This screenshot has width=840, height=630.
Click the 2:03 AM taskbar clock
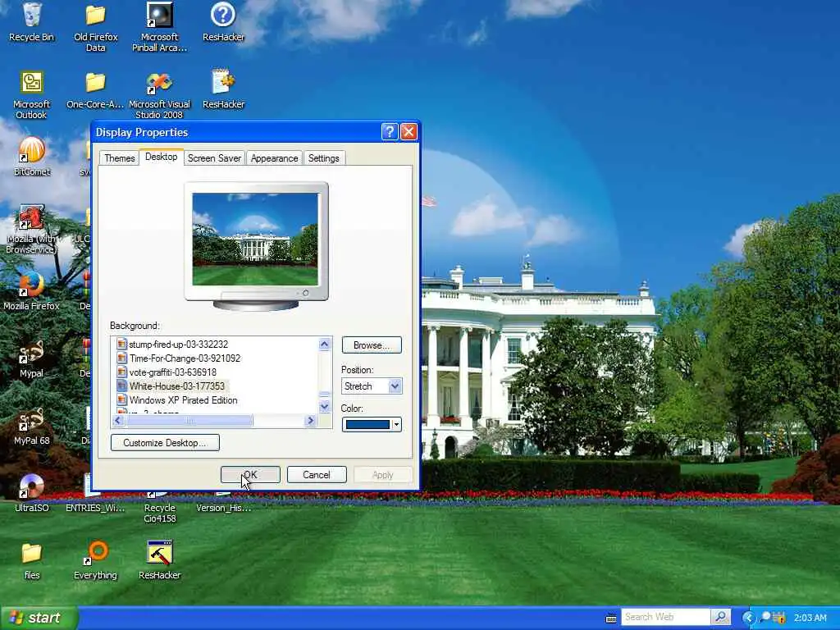point(810,618)
